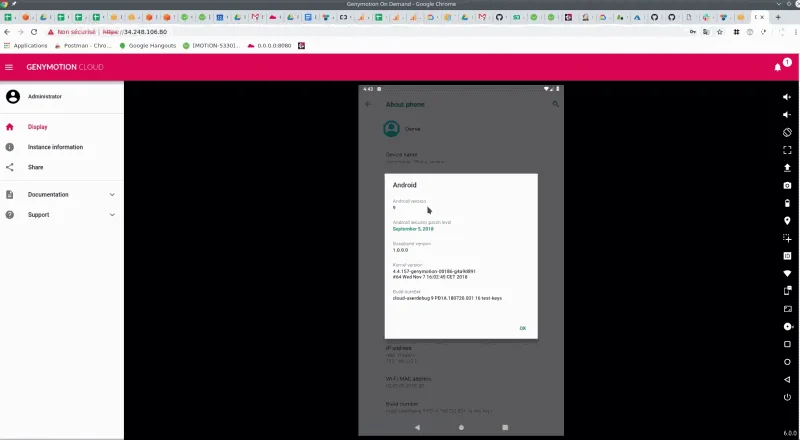
Task: Open the Chrome three-dot menu
Action: [x=795, y=32]
